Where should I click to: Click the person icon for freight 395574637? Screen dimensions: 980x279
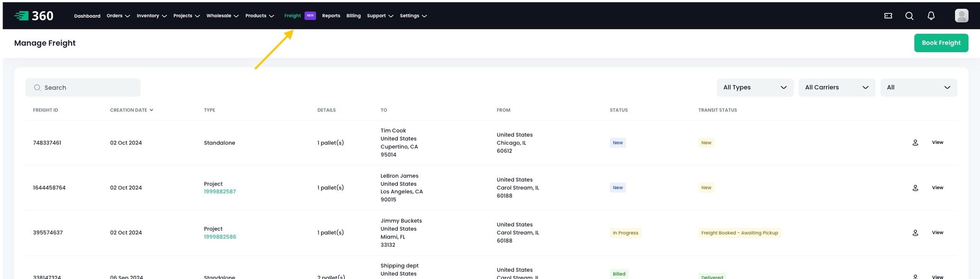pos(915,233)
